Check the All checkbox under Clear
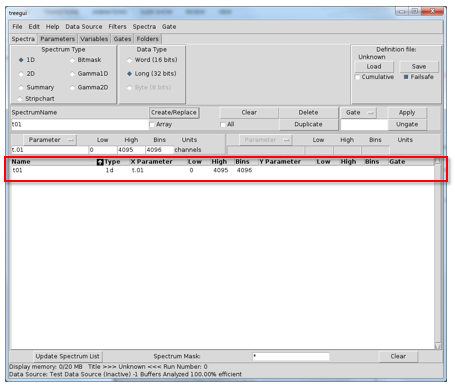 (223, 125)
